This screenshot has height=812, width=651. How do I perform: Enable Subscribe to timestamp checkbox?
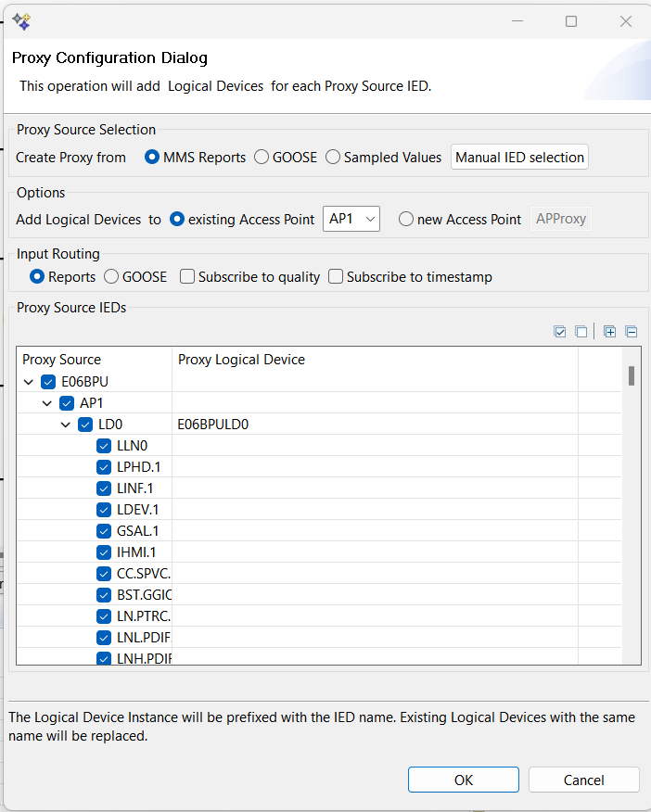point(336,276)
